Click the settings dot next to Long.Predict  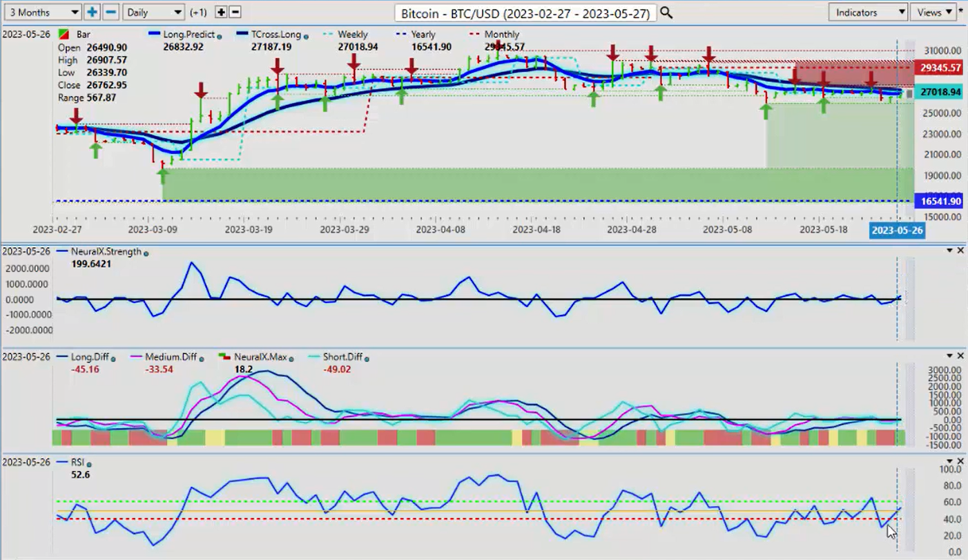click(x=220, y=36)
